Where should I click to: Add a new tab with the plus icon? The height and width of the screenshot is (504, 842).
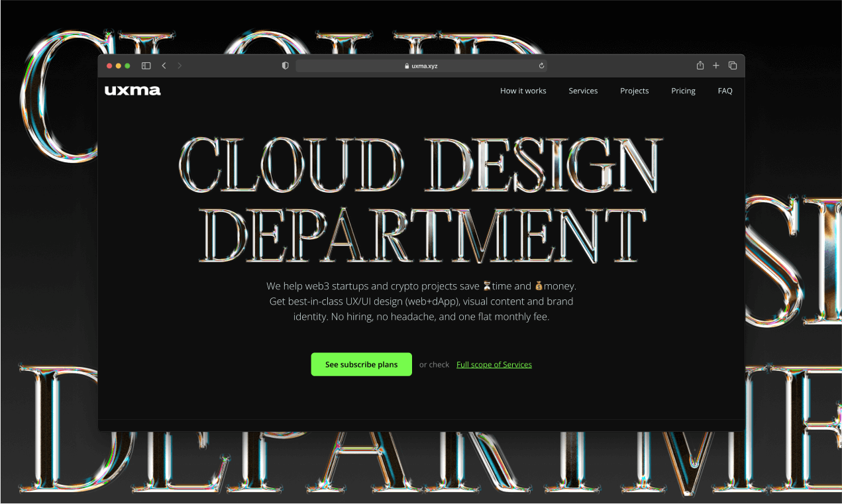(716, 66)
